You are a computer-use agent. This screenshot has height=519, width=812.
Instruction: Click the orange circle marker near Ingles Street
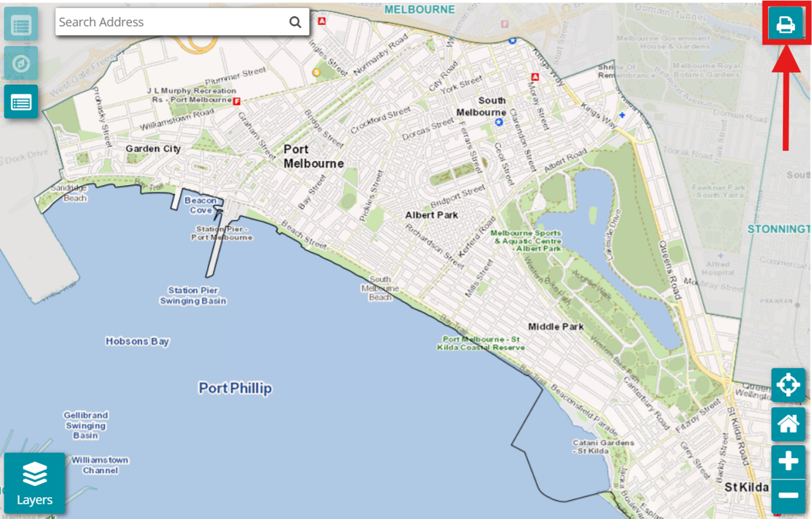[316, 72]
